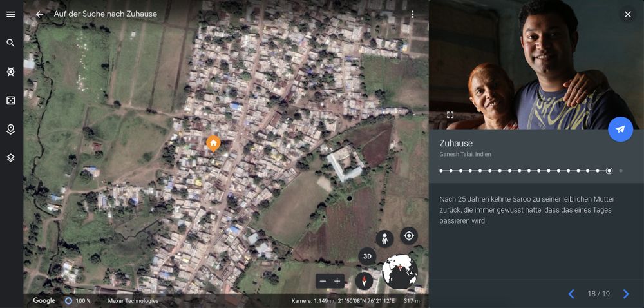The width and height of the screenshot is (644, 308).
Task: Expand photo with fullscreen icon
Action: coord(450,115)
